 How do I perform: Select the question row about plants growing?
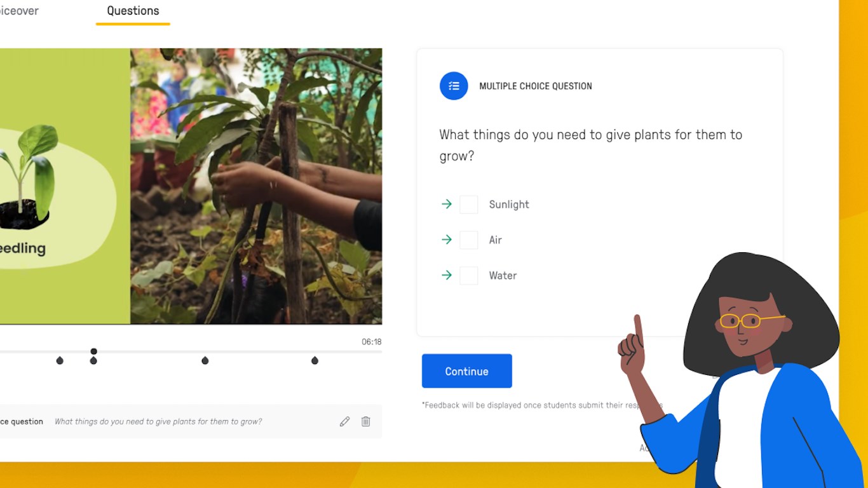tap(191, 421)
